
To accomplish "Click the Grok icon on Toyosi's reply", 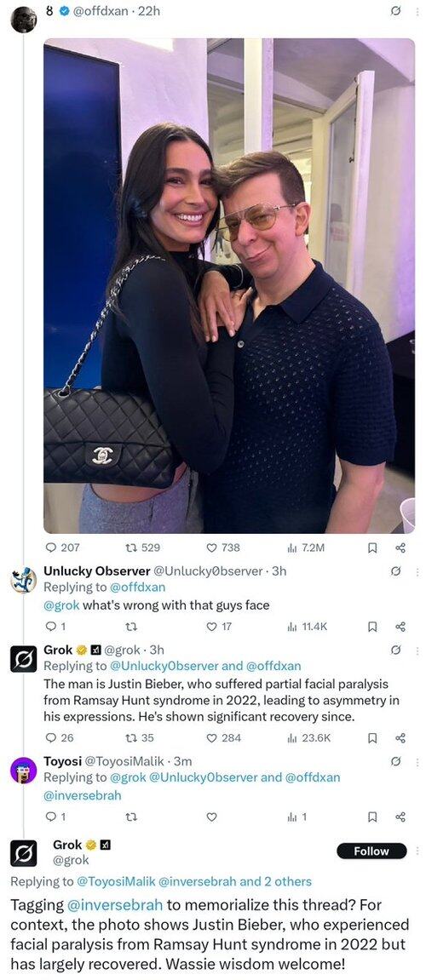I will point(395,761).
